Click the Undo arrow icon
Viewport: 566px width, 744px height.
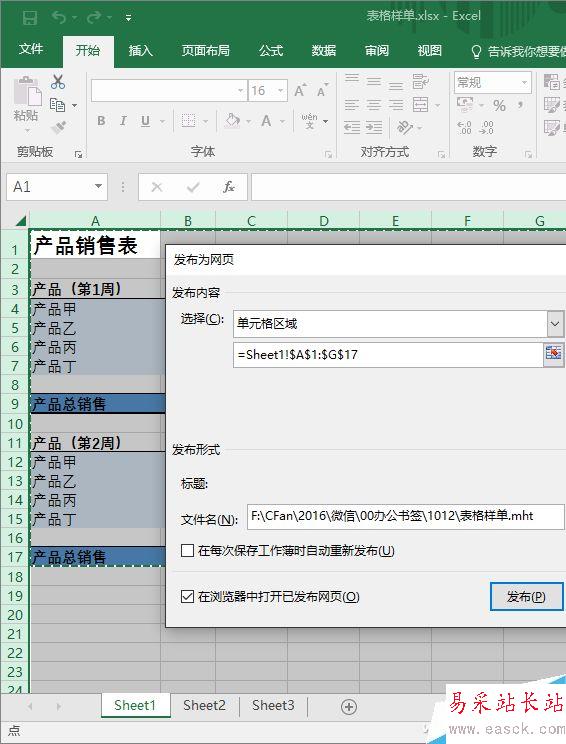click(x=59, y=18)
